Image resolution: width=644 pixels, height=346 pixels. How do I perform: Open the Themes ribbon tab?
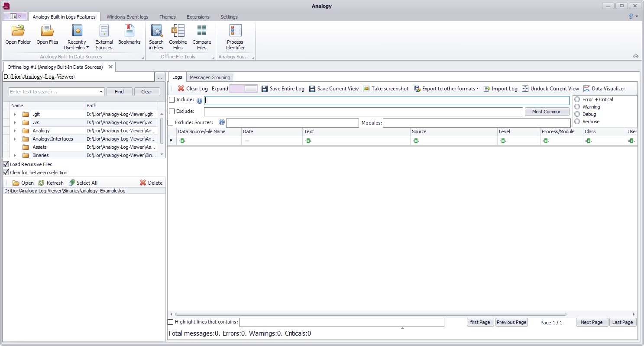click(x=168, y=17)
